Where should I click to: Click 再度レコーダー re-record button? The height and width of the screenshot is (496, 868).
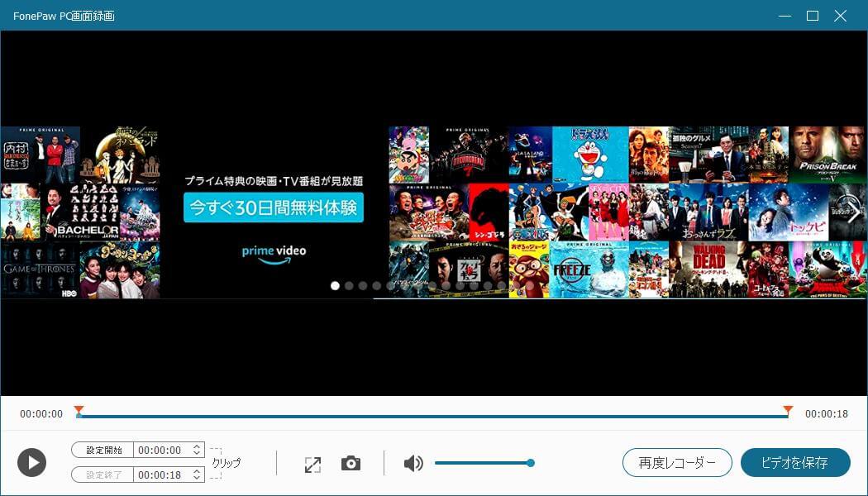(x=677, y=463)
